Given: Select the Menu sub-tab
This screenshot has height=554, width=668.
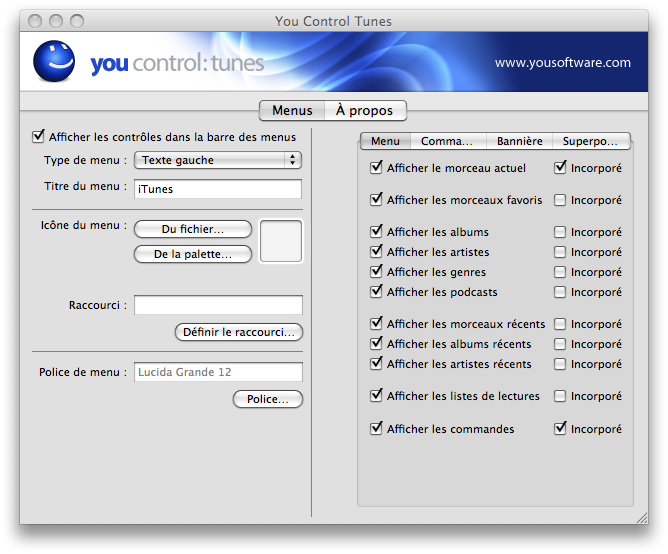Looking at the screenshot, I should click(385, 141).
